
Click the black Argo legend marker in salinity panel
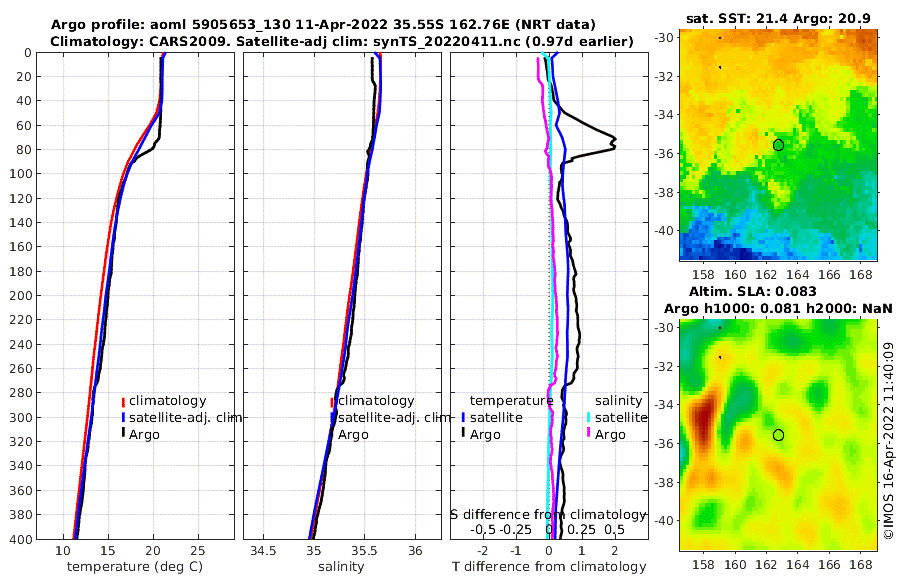coord(332,434)
